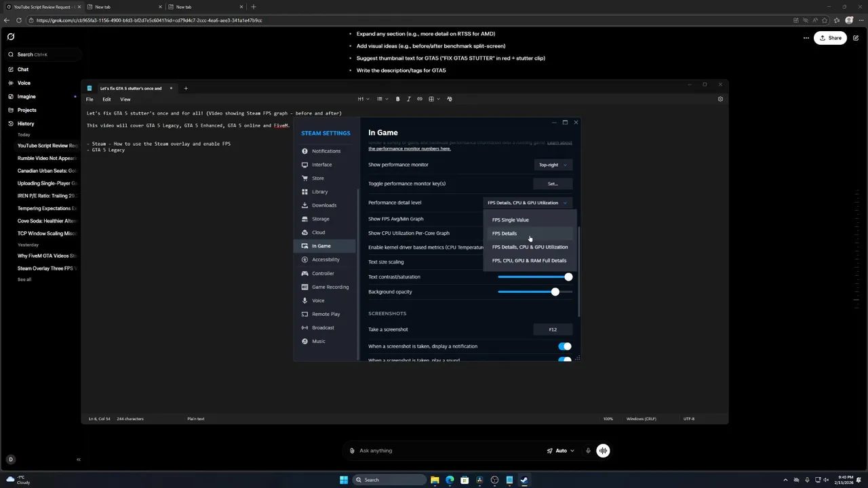Click F12 take a screenshot key button
The height and width of the screenshot is (488, 868).
tap(553, 329)
